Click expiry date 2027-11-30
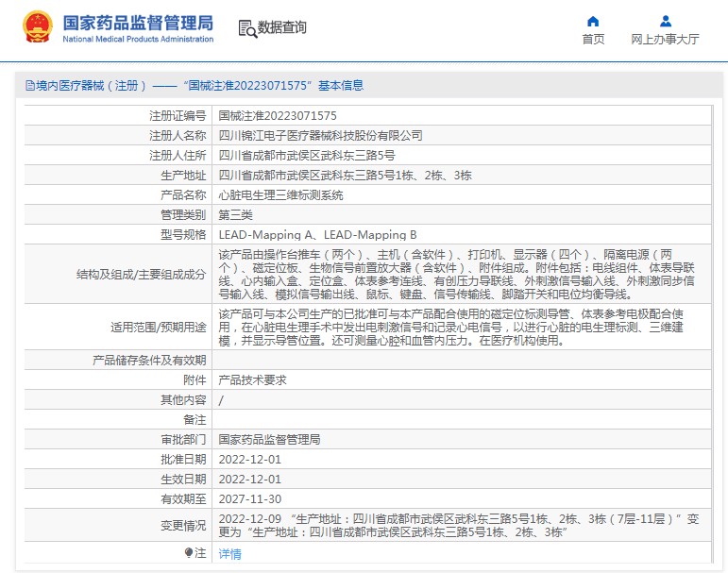 pyautogui.click(x=250, y=498)
